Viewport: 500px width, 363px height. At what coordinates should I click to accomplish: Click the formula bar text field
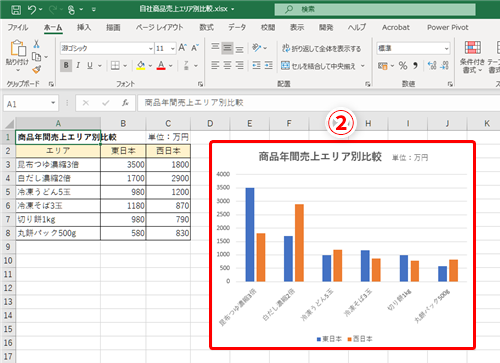tap(318, 103)
